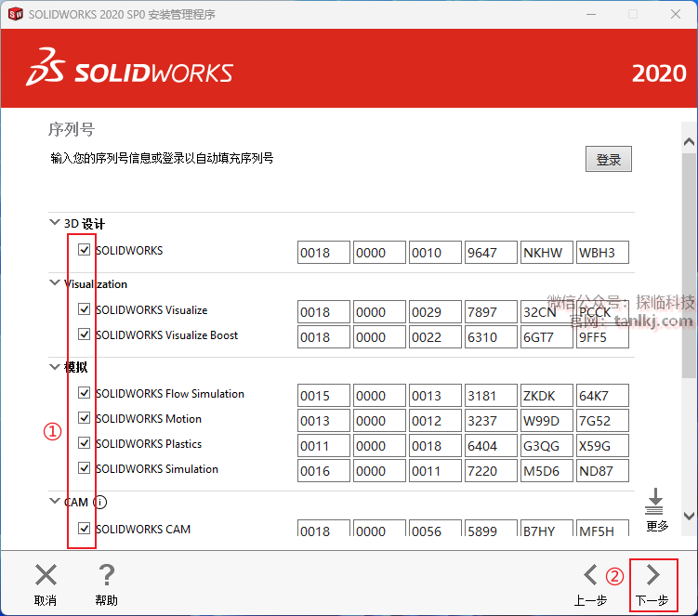
Task: Click last serial field of SOLIDWORKS Plastics
Action: pos(602,445)
